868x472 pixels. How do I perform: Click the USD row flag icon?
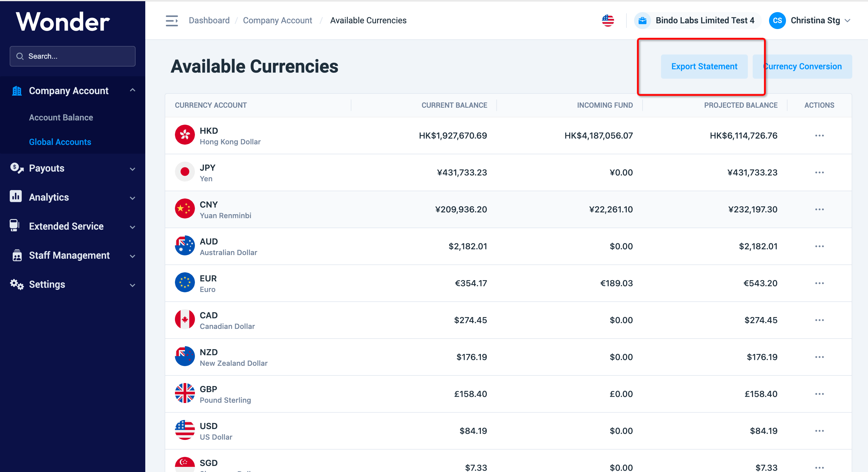[x=185, y=430]
